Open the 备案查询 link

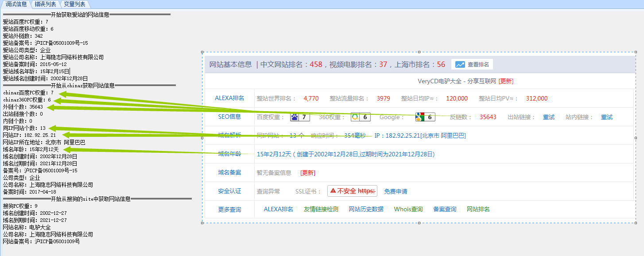click(x=445, y=209)
